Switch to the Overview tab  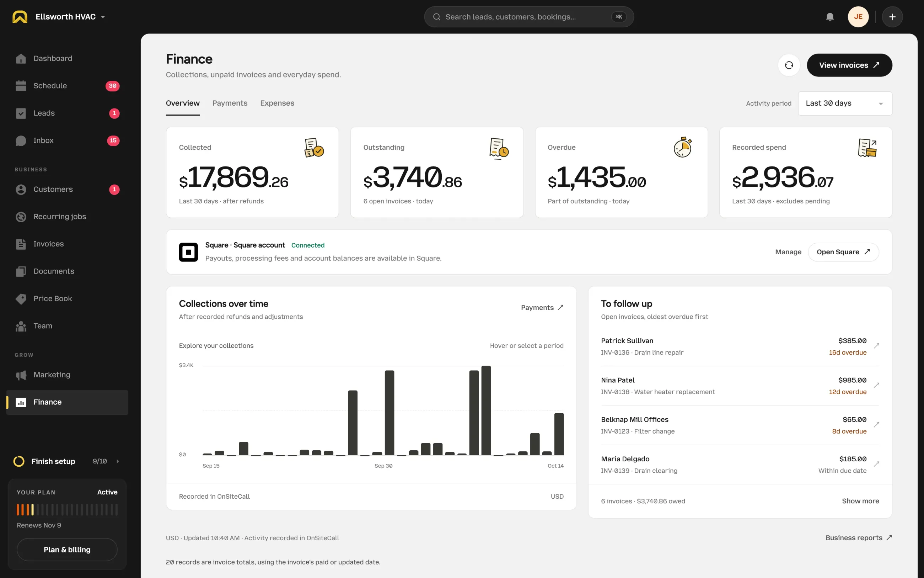[183, 103]
